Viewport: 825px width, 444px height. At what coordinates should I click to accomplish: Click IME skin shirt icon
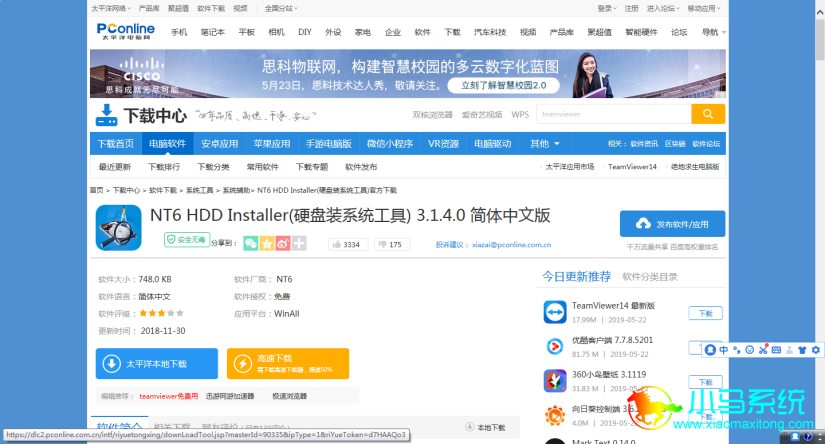click(x=802, y=350)
